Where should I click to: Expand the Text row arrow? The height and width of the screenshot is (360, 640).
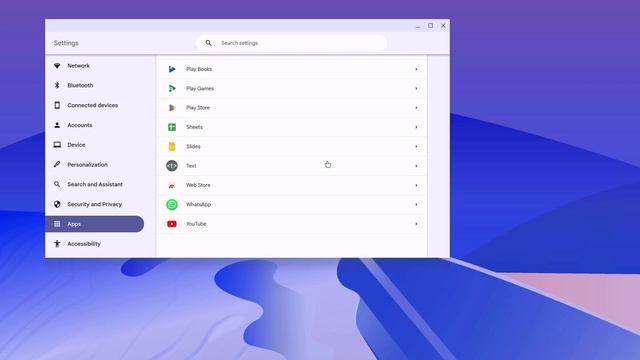(416, 166)
